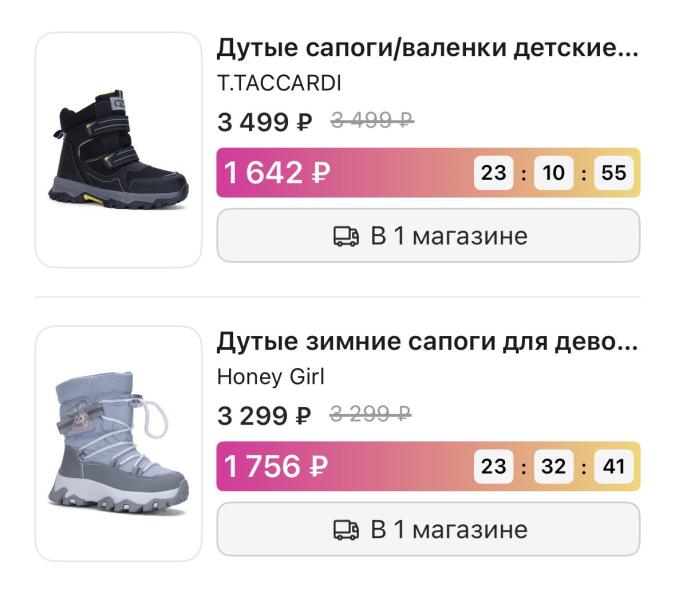Image resolution: width=674 pixels, height=600 pixels.
Task: Click the countdown seconds box showing 55
Action: (x=614, y=173)
